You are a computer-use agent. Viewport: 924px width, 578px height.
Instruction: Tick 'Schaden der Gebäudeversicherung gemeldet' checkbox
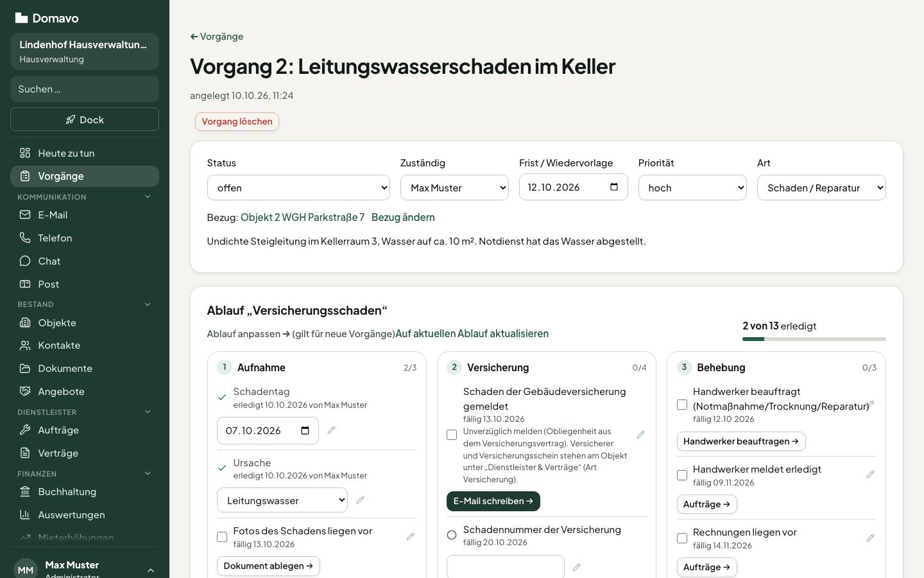point(452,435)
